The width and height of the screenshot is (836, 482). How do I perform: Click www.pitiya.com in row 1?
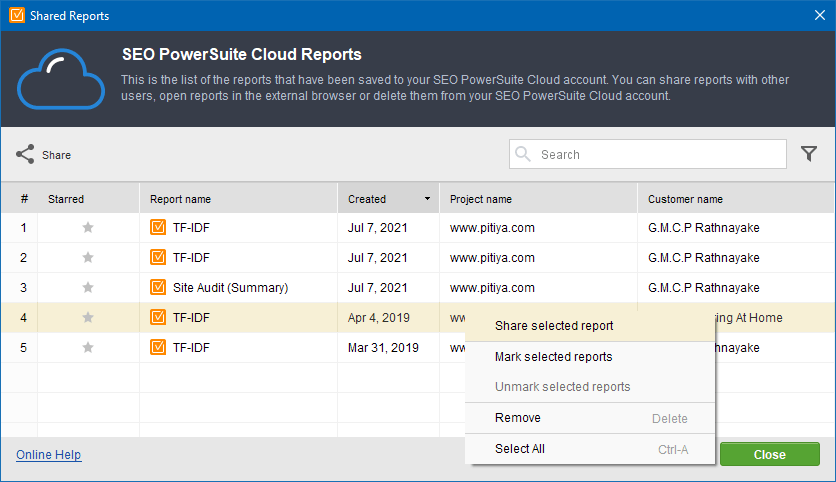click(x=492, y=228)
